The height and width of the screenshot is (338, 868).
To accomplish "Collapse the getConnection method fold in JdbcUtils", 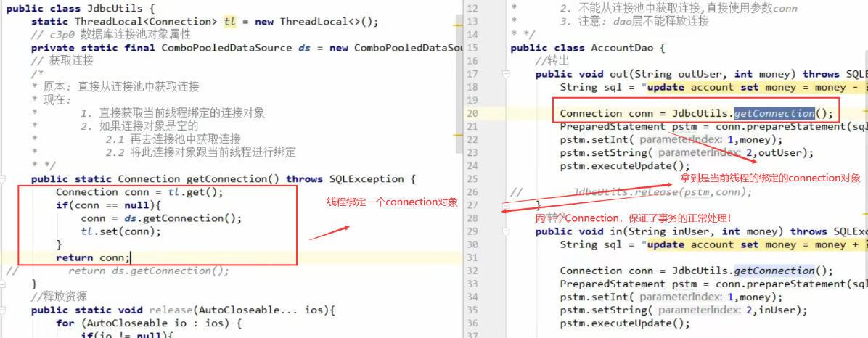I will point(3,179).
